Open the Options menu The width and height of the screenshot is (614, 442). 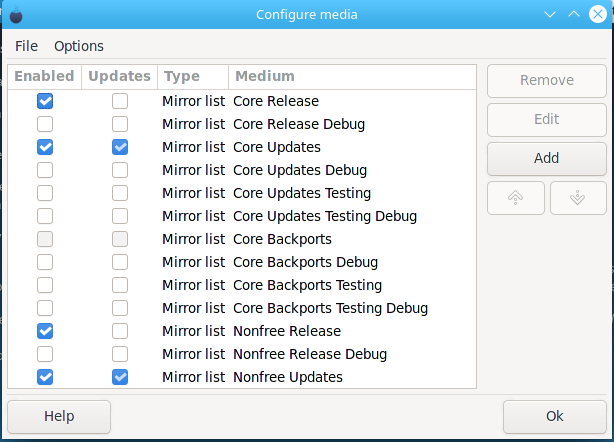(79, 46)
